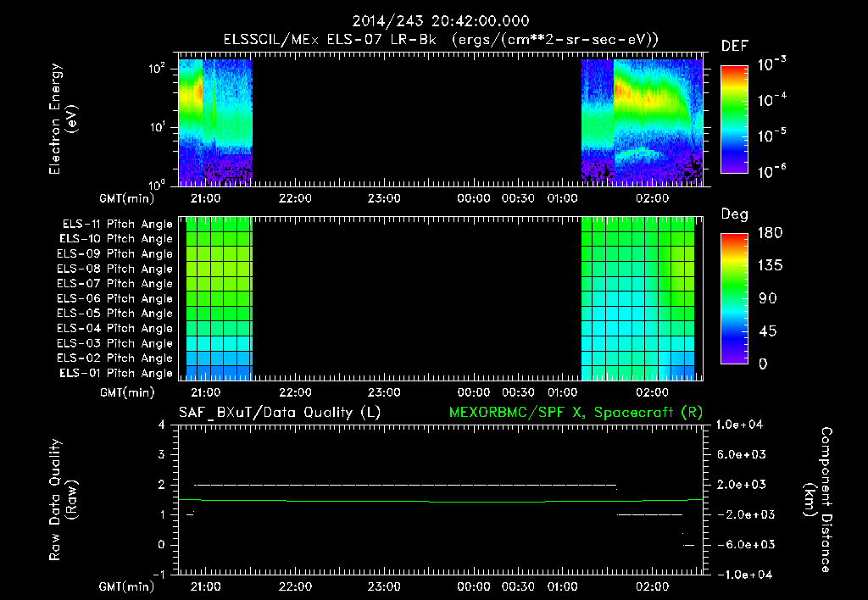Click the 23:00 tick label under pitch angle panel
Image resolution: width=868 pixels, height=600 pixels.
(x=384, y=393)
